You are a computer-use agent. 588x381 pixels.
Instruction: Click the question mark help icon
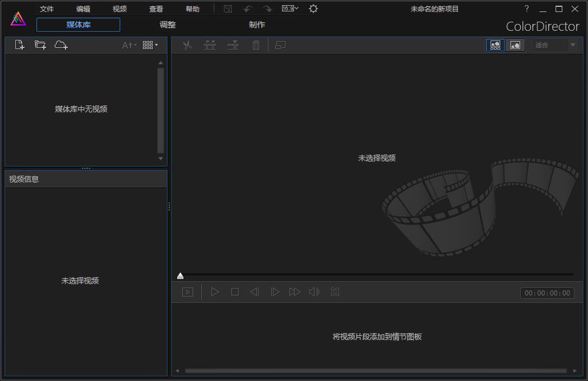pyautogui.click(x=526, y=9)
